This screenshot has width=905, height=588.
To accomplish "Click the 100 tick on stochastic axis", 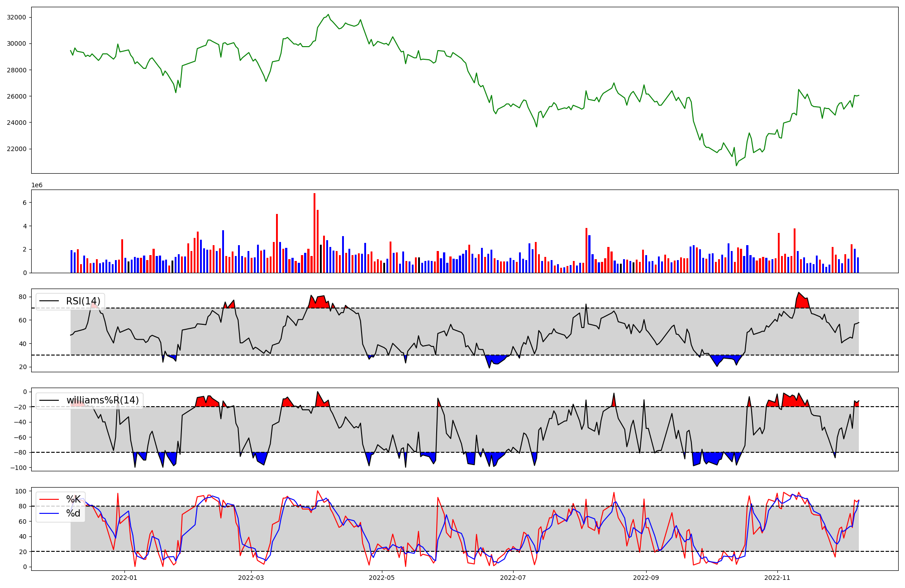I will (22, 491).
